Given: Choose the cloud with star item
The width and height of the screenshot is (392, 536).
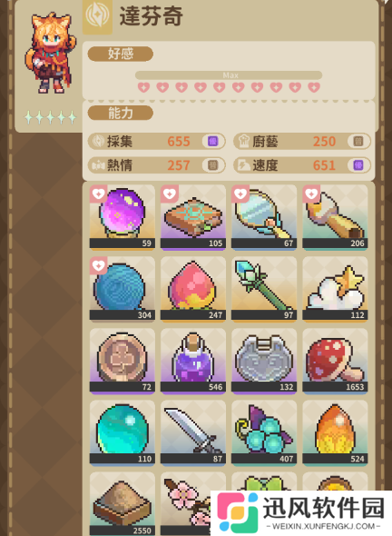Looking at the screenshot, I should click(x=335, y=289).
